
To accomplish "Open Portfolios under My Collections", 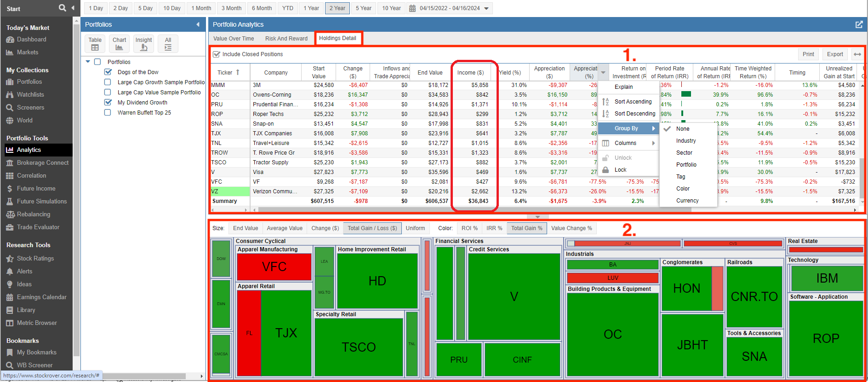I will tap(29, 82).
